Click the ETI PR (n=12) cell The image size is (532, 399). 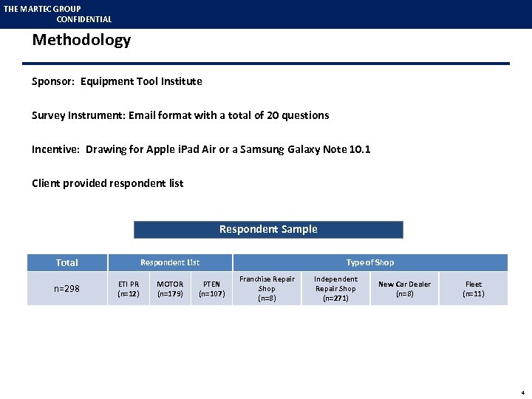tap(129, 289)
